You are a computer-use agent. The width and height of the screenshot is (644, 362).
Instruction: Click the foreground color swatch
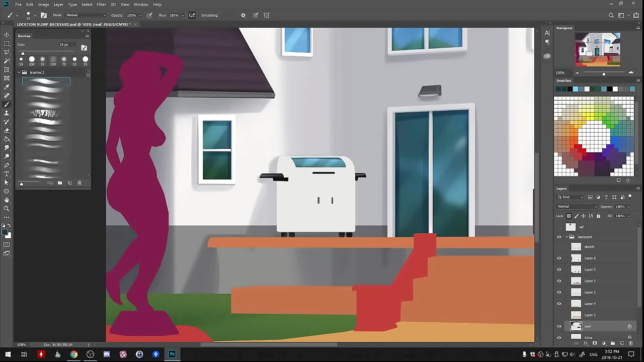pos(5,232)
